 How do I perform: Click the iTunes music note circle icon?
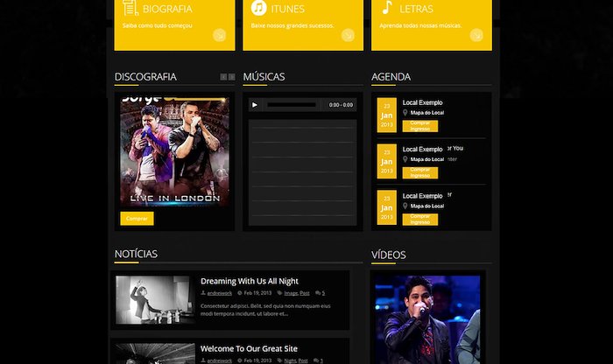coord(259,7)
